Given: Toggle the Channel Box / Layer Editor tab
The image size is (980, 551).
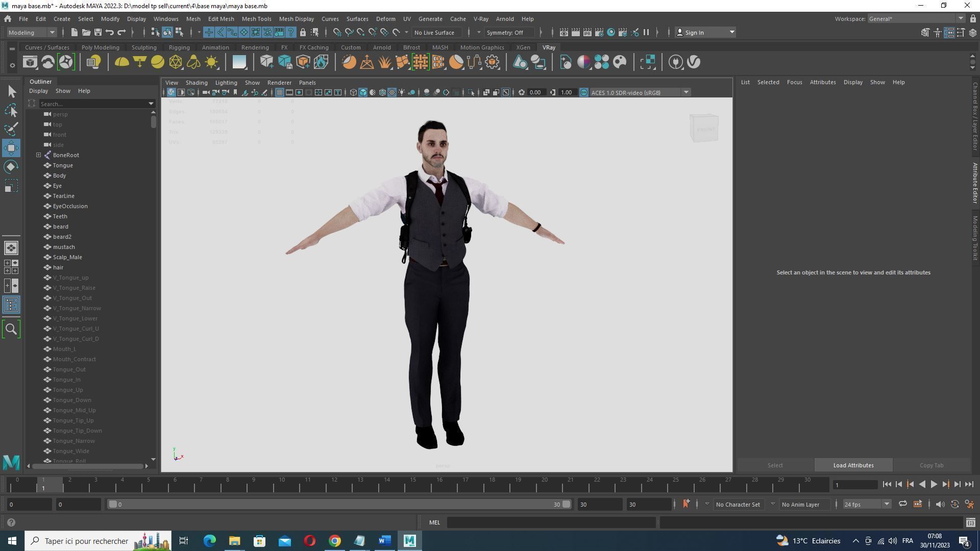Looking at the screenshot, I should [x=975, y=116].
